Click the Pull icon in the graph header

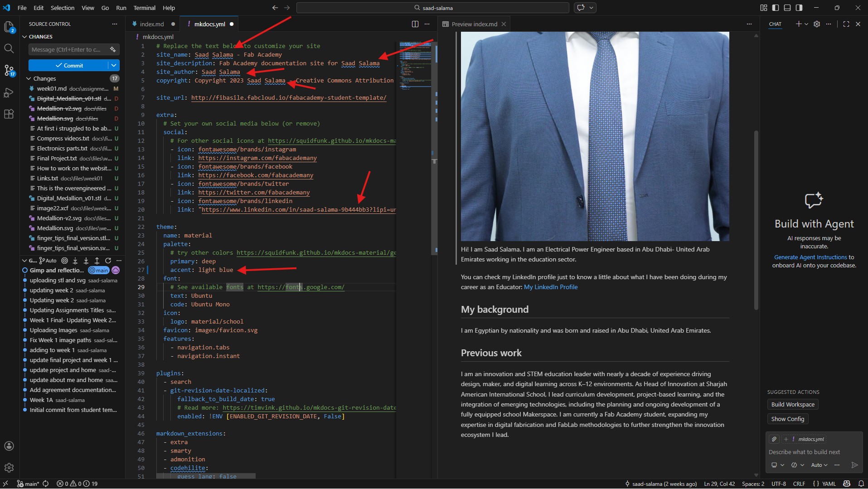(86, 261)
